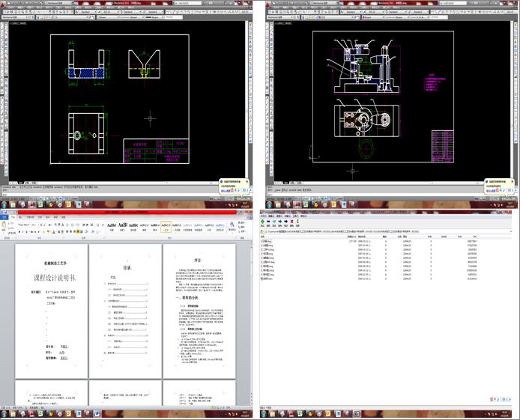The height and width of the screenshot is (420, 520).
Task: Open font name box in Word ribbon
Action: click(26, 225)
